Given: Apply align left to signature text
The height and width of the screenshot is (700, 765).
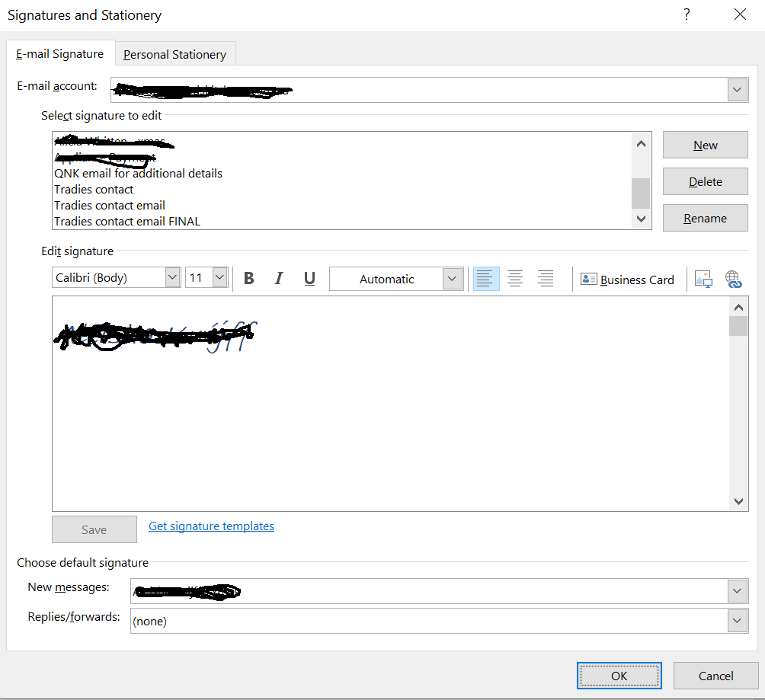Looking at the screenshot, I should click(x=486, y=279).
